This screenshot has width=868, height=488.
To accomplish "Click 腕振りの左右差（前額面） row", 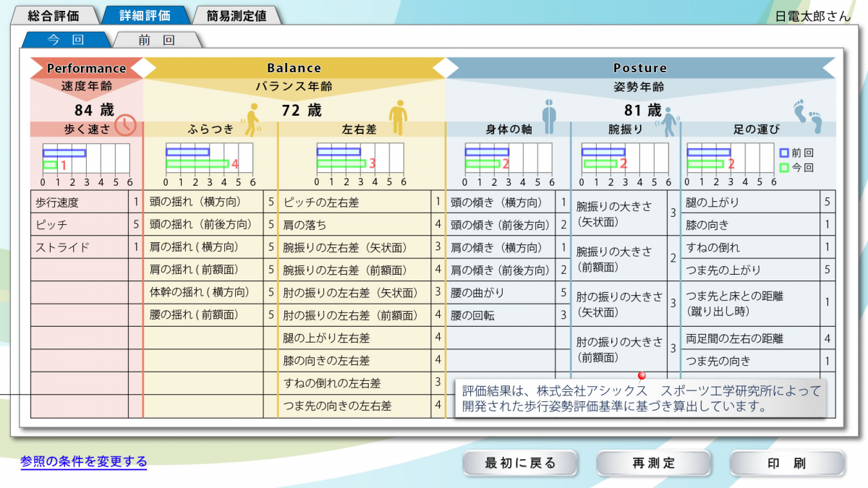I will [x=361, y=270].
